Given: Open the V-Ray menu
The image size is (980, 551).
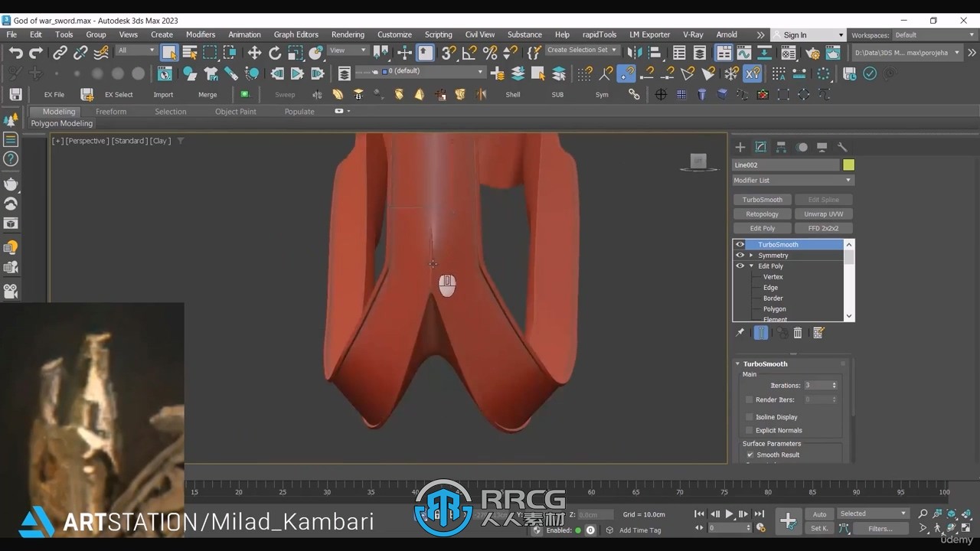Looking at the screenshot, I should [x=693, y=34].
